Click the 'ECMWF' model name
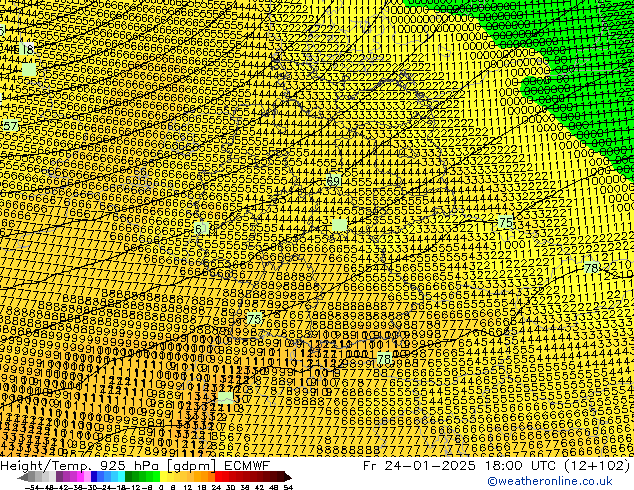The height and width of the screenshot is (490, 634). [x=246, y=465]
